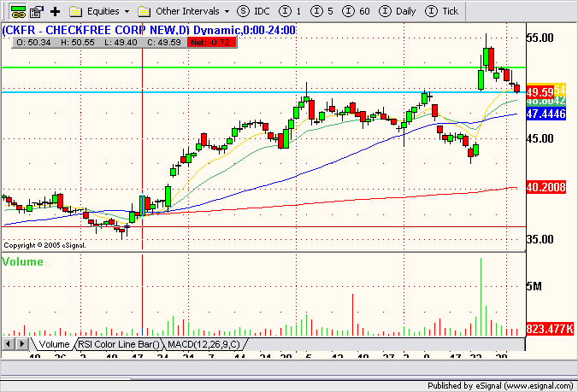Switch to the Daily interval
Image resolution: width=578 pixels, height=392 pixels.
point(398,11)
